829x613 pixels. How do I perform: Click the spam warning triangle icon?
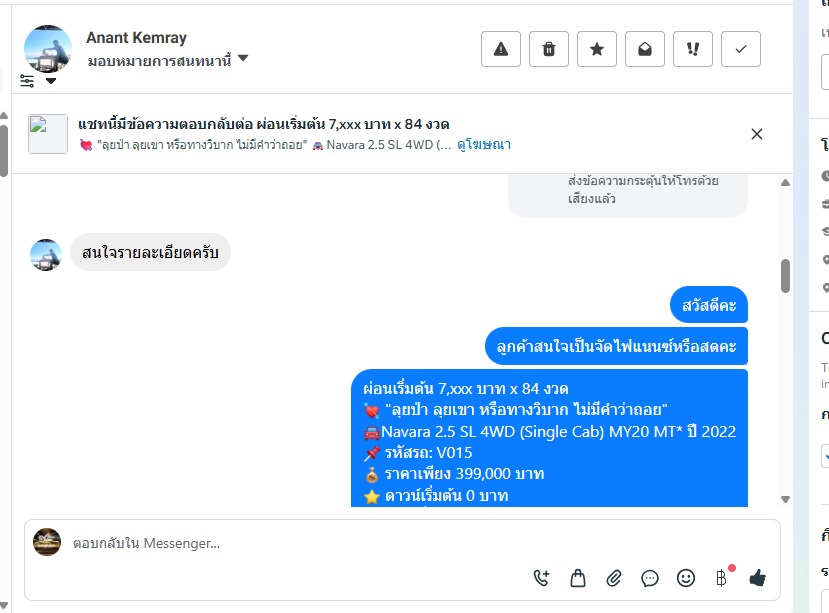501,49
